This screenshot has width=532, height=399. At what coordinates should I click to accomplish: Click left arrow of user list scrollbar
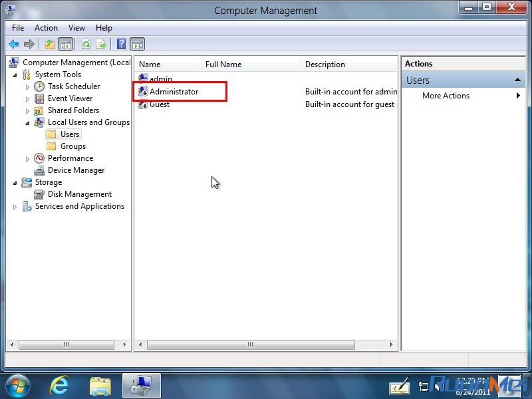[140, 344]
